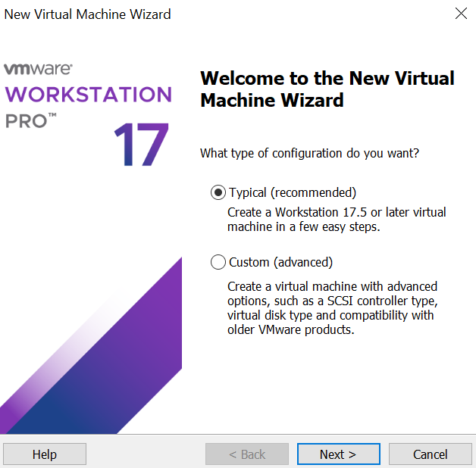476x468 pixels.
Task: Close the New Virtual Machine Wizard window
Action: coord(460,14)
